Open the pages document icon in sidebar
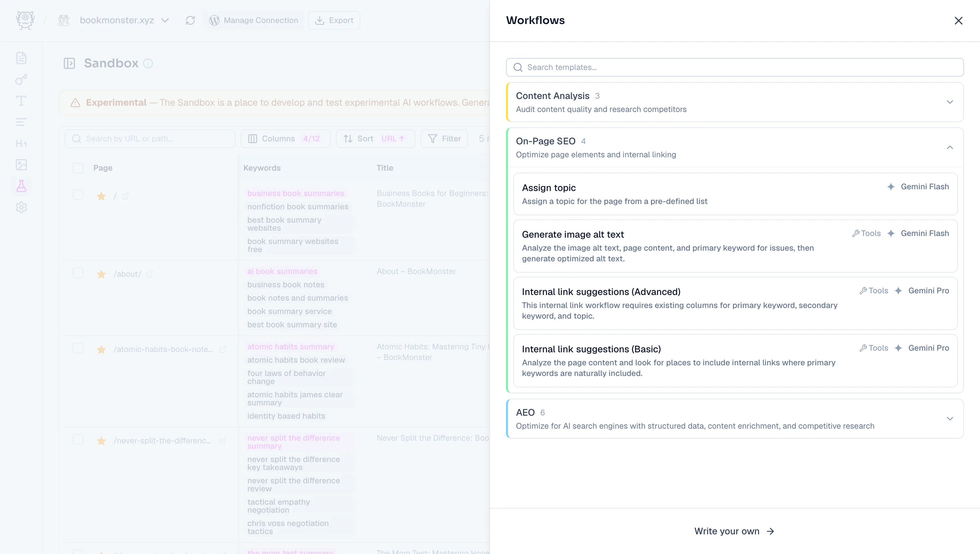This screenshot has width=980, height=554. pos(21,58)
